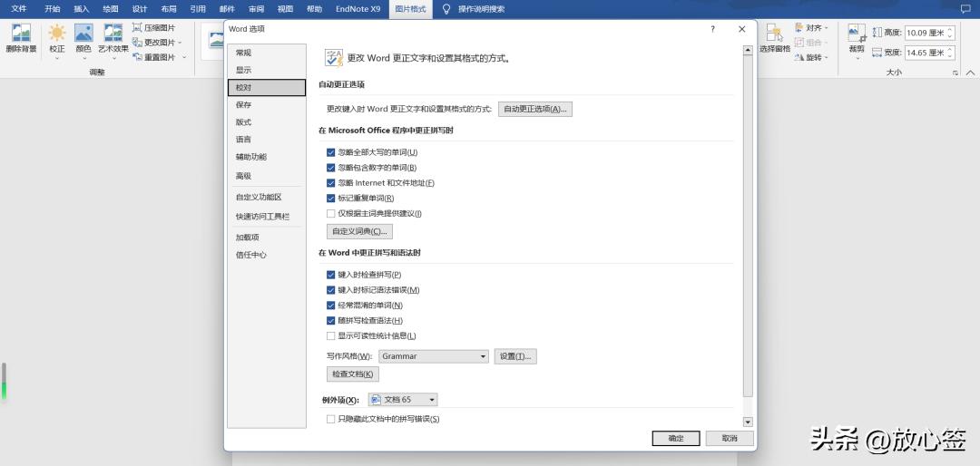Click the Align (对齐) icon
Screen dimensions: 980x466
click(x=799, y=28)
